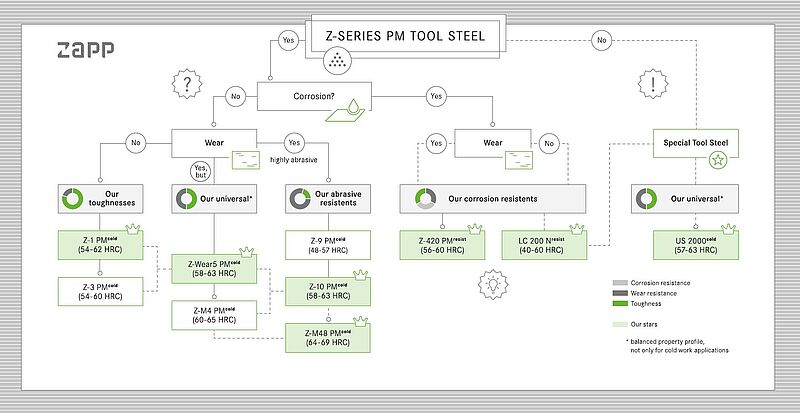Click the Yes circle right of Corrosion?
The width and height of the screenshot is (800, 413).
click(x=436, y=96)
